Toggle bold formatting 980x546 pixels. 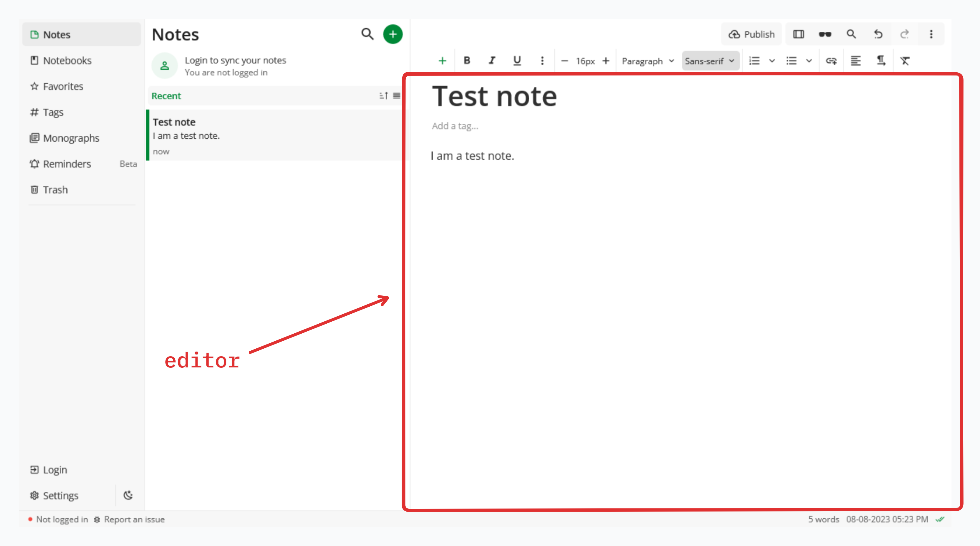tap(467, 61)
